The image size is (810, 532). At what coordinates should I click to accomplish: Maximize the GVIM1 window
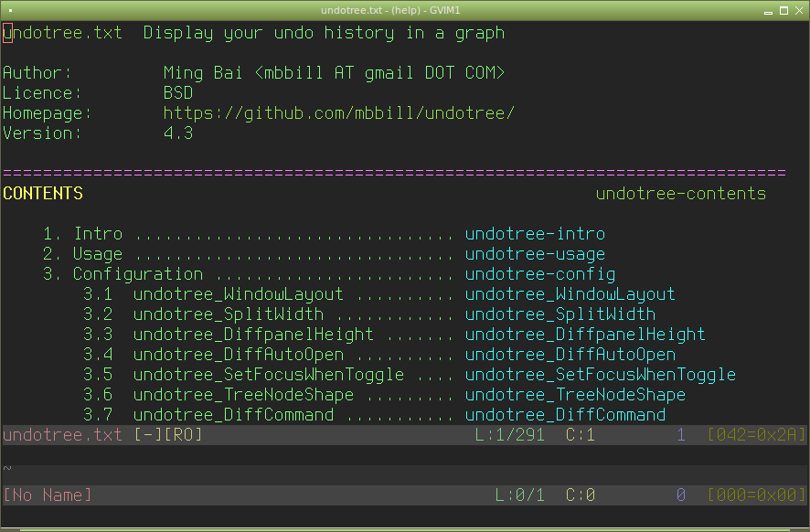783,11
